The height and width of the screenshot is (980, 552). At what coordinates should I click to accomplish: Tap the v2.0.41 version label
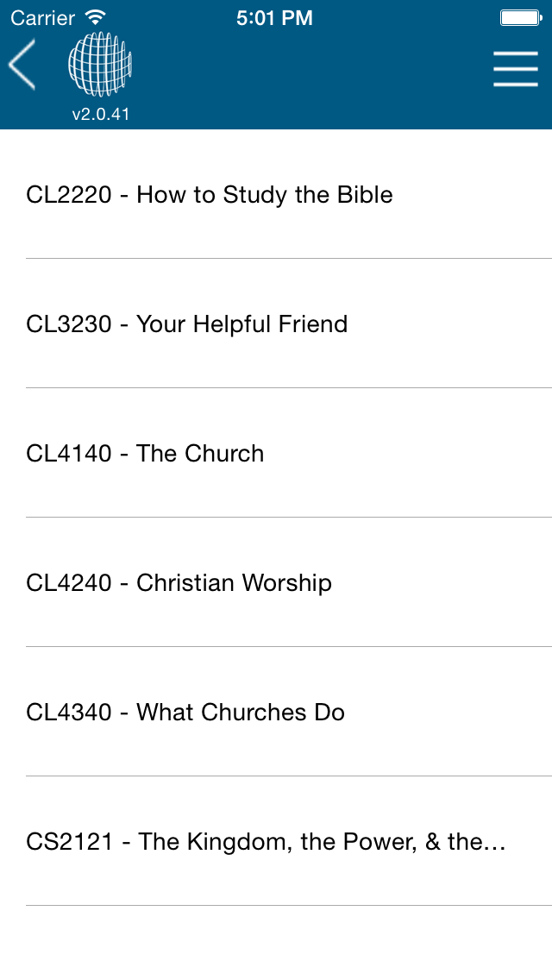(x=100, y=114)
